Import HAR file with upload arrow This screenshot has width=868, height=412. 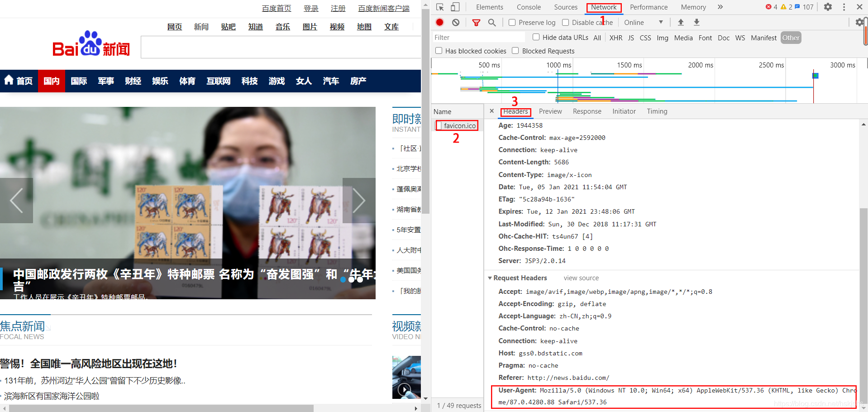point(681,22)
